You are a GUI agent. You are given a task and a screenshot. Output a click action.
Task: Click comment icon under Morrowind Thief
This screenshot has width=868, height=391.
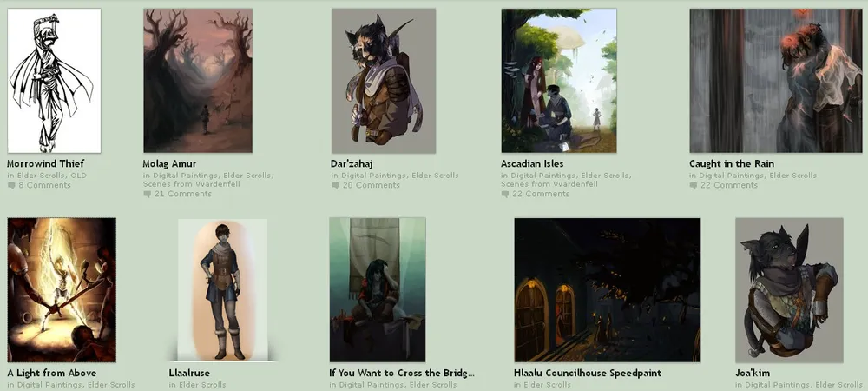tap(11, 186)
